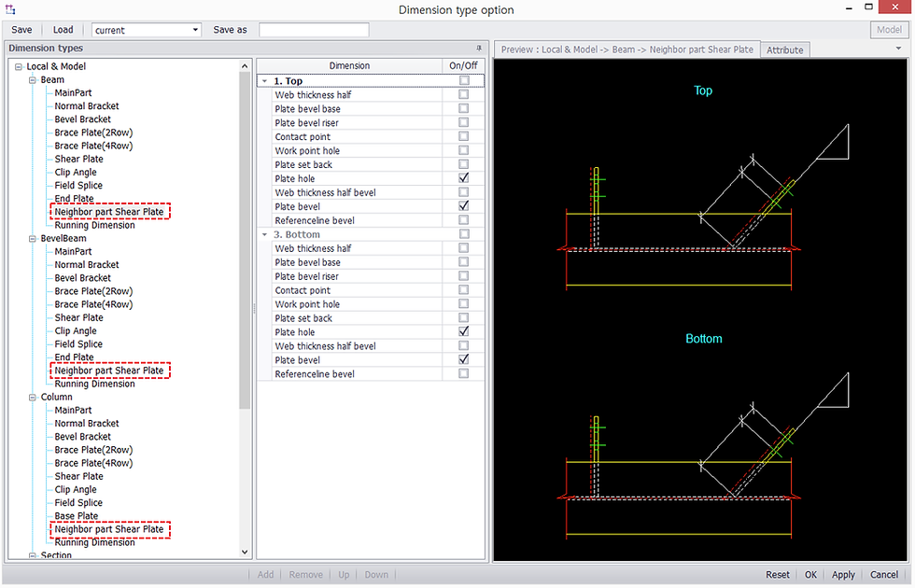This screenshot has width=915, height=588.
Task: Open the preview tab overflow arrow
Action: pyautogui.click(x=898, y=49)
